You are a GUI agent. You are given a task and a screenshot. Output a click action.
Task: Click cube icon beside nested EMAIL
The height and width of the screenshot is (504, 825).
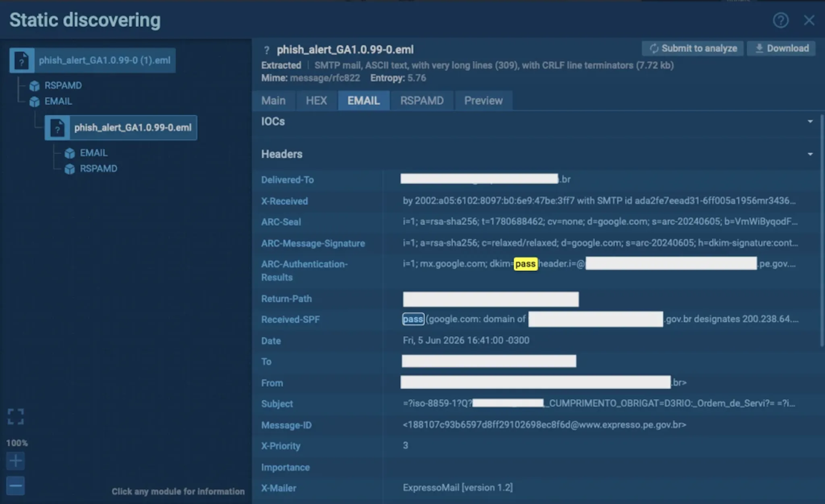pyautogui.click(x=70, y=153)
